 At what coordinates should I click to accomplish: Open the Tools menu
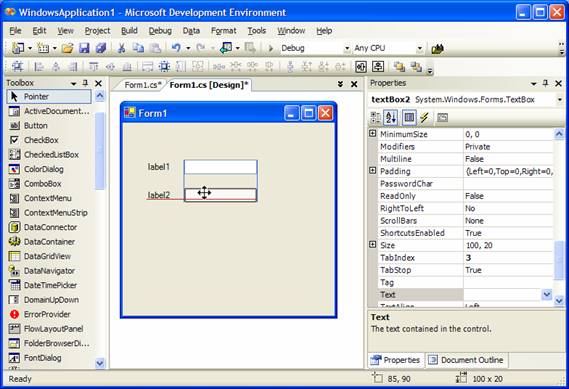point(257,31)
